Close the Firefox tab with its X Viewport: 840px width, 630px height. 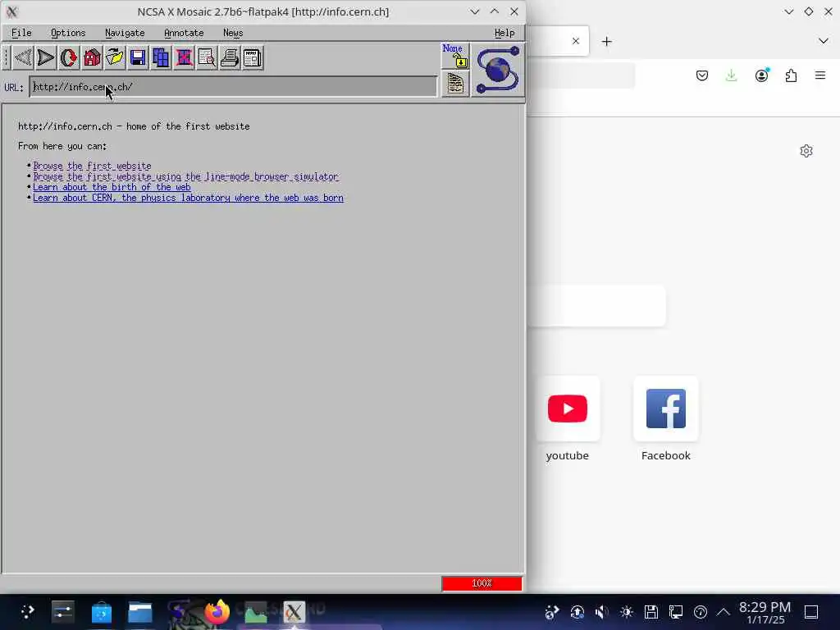pyautogui.click(x=576, y=41)
